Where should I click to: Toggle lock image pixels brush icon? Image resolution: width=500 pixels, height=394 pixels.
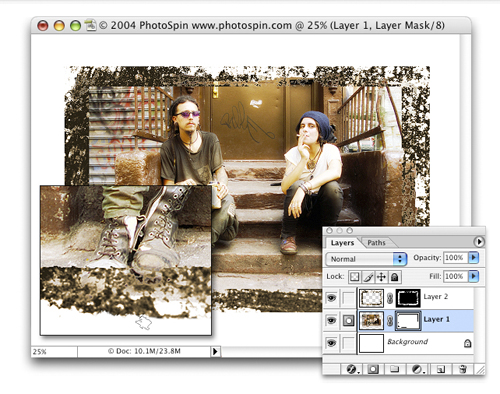pyautogui.click(x=368, y=276)
